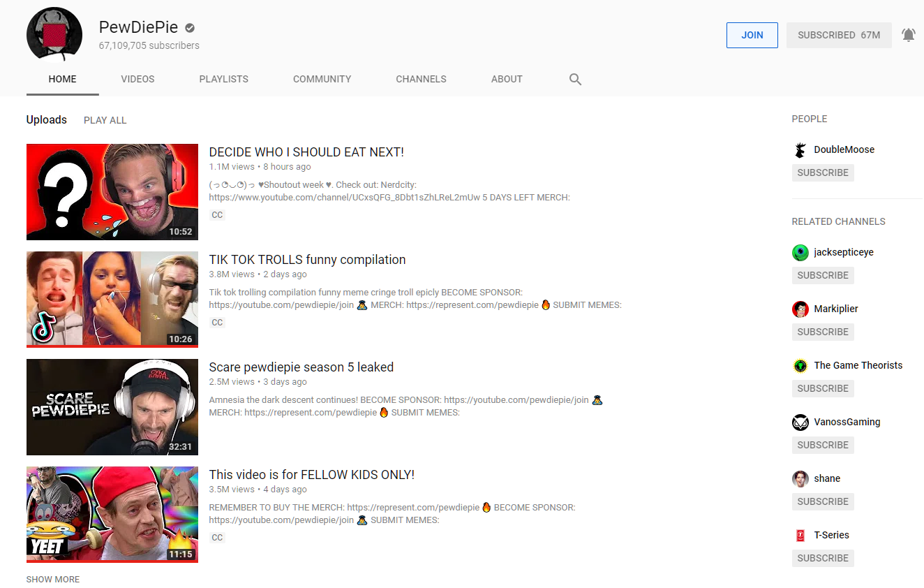924x588 pixels.
Task: Click the shane channel avatar
Action: (x=800, y=478)
